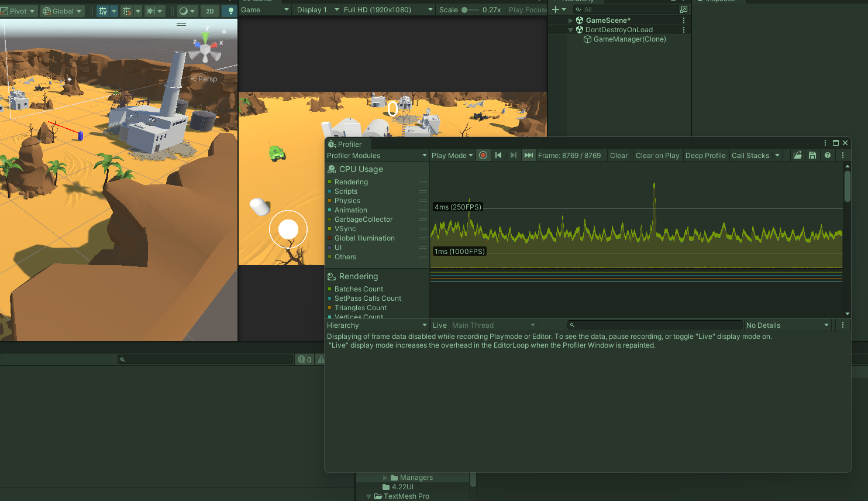
Task: Open grid visibility options arrow
Action: tap(114, 11)
